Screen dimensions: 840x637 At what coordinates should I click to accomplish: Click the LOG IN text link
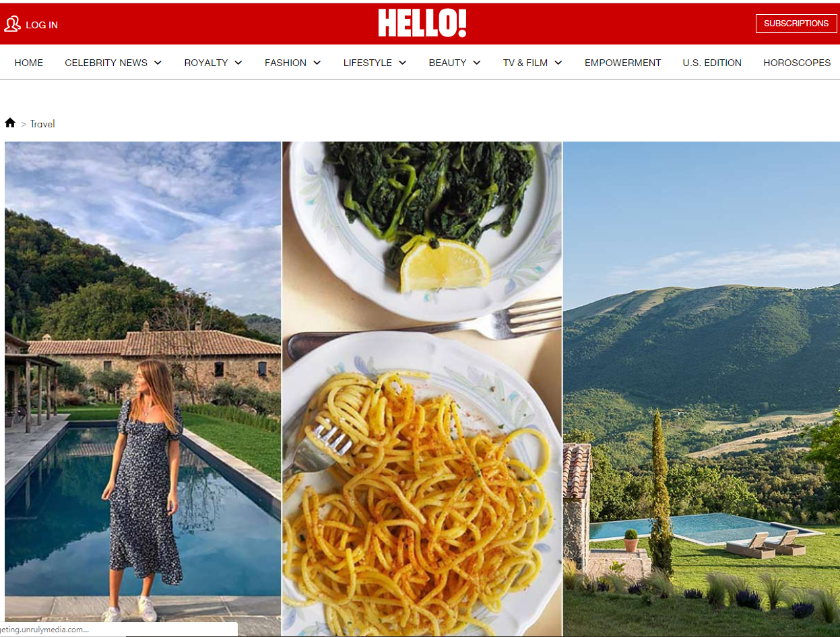42,25
